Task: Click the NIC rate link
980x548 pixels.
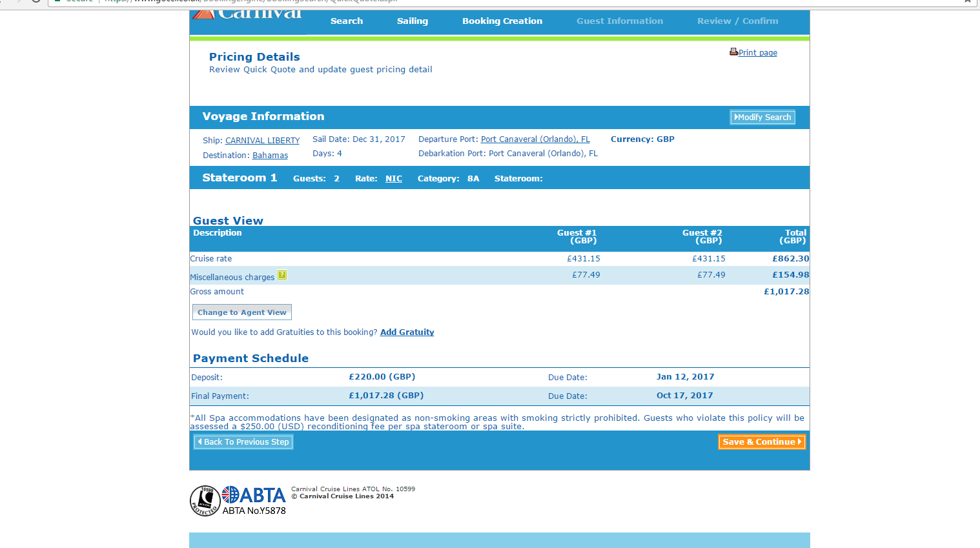Action: 394,179
